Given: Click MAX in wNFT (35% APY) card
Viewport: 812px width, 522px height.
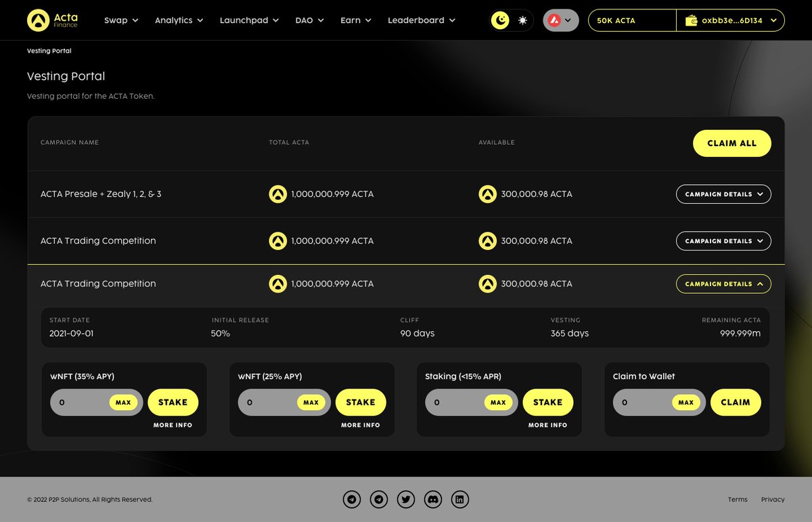Looking at the screenshot, I should pyautogui.click(x=123, y=402).
